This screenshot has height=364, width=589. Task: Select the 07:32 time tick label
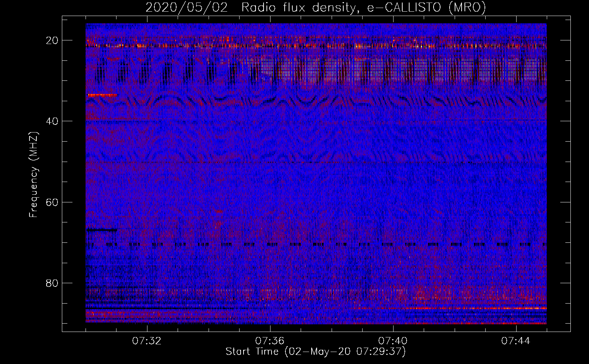pos(147,341)
